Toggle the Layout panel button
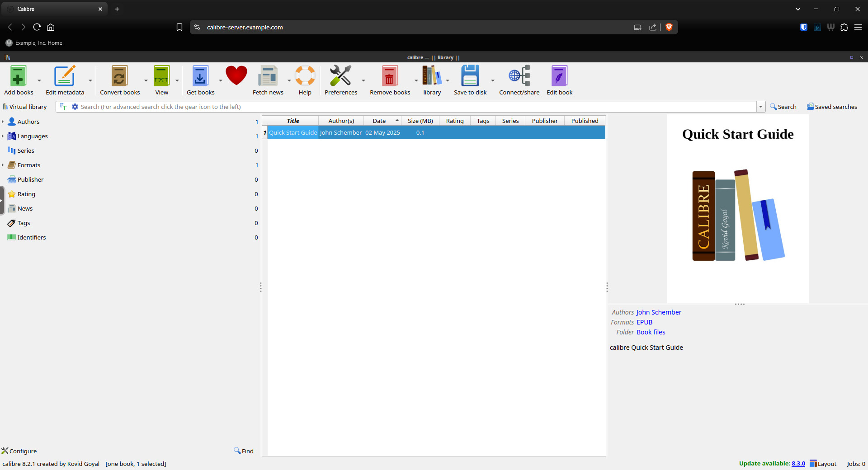 click(823, 464)
